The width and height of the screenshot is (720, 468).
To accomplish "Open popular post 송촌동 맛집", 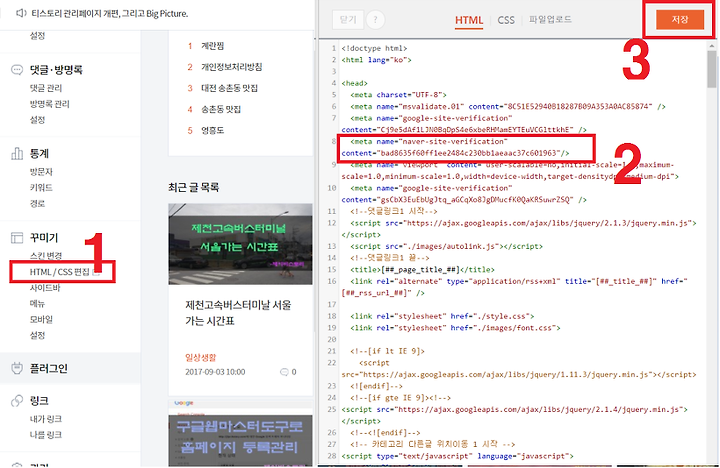I will [x=221, y=109].
